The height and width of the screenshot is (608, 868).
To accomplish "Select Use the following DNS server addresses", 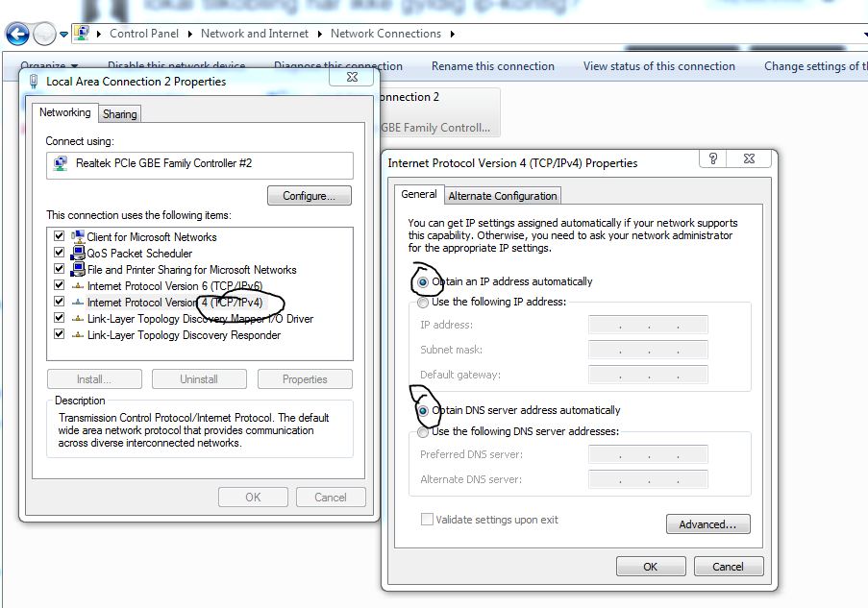I will pyautogui.click(x=423, y=432).
